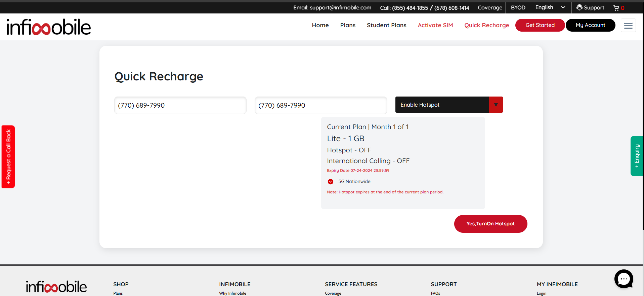
Task: Click International Calling - OFF text
Action: tap(368, 161)
